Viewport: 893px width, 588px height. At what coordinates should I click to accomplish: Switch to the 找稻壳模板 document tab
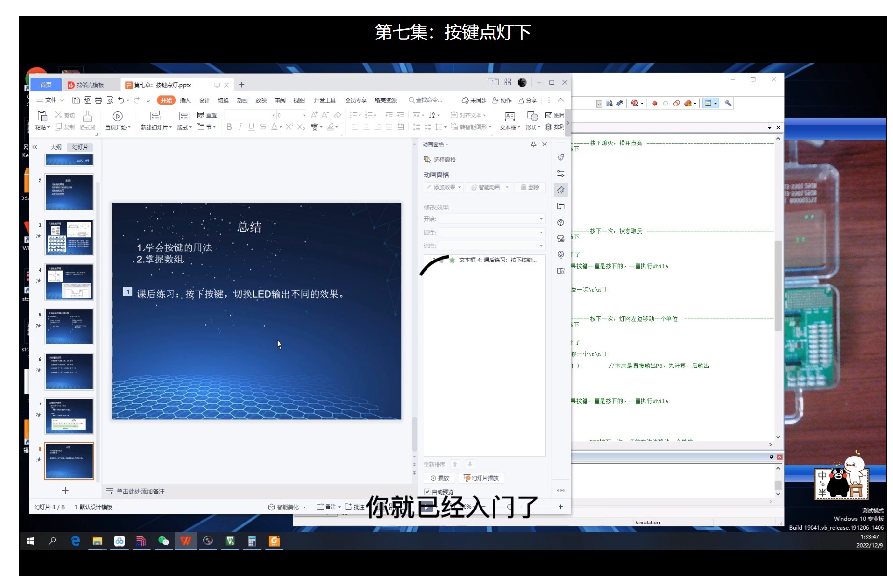(90, 85)
